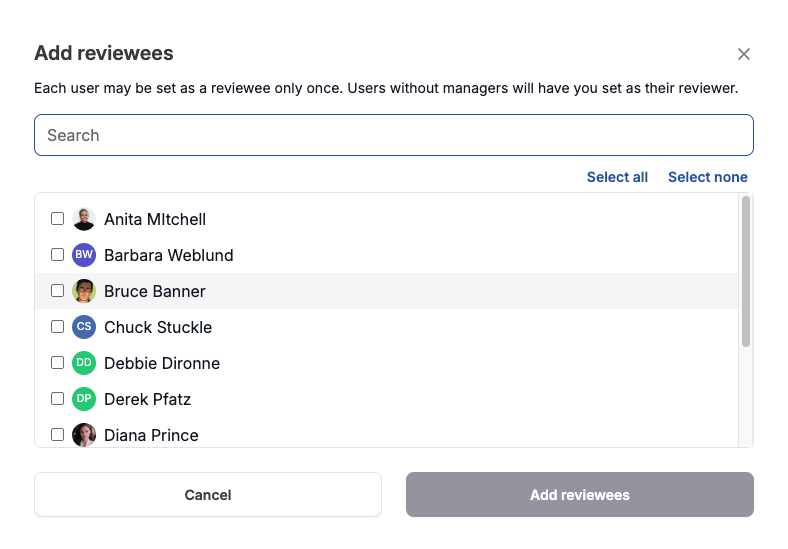Tick the Barbara Weblund checkbox

(x=58, y=255)
